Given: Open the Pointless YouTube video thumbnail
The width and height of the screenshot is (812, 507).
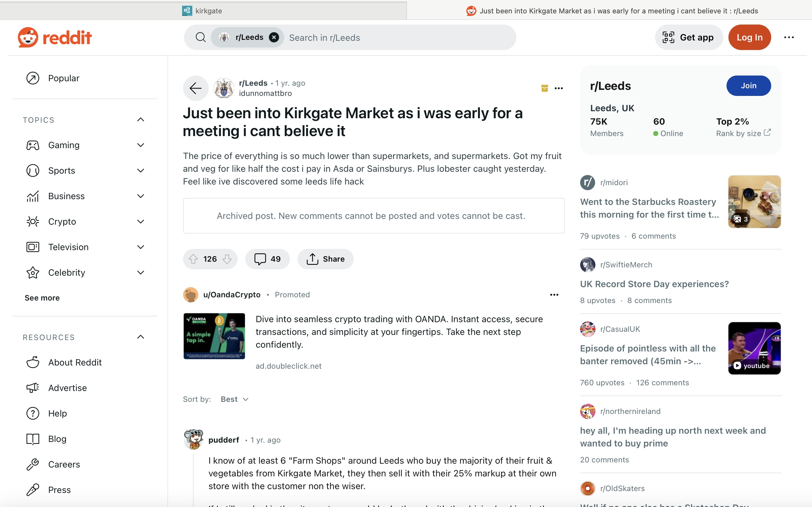Looking at the screenshot, I should click(x=754, y=348).
